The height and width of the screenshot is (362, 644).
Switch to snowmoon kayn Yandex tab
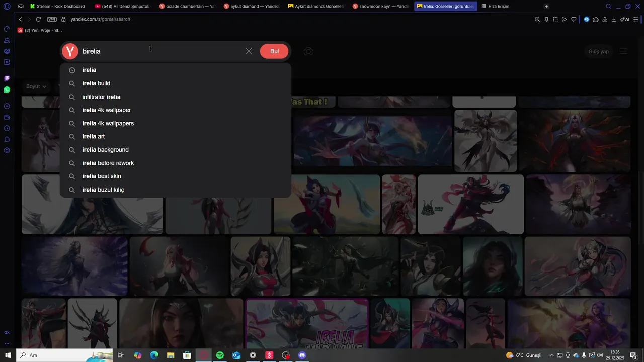[380, 6]
